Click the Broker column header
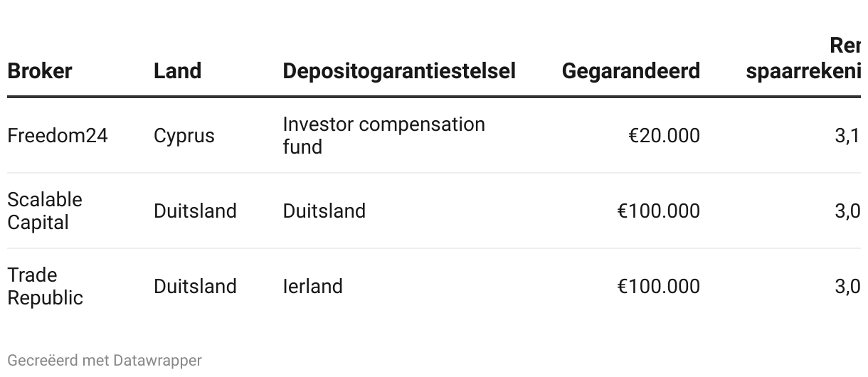The image size is (868, 377). (40, 71)
